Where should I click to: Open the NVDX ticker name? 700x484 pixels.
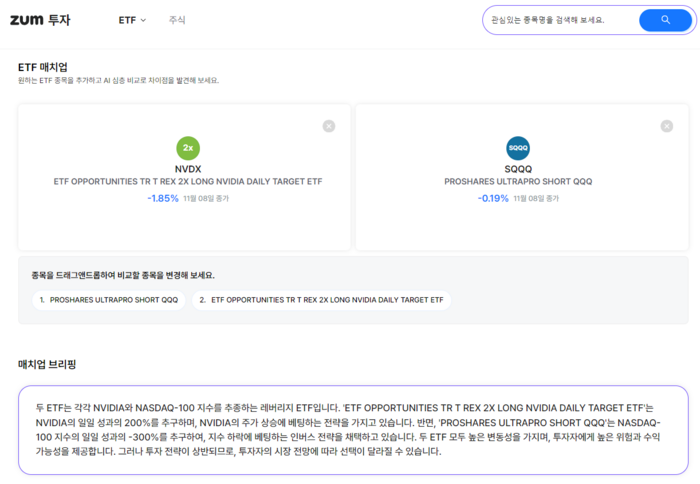pyautogui.click(x=188, y=169)
